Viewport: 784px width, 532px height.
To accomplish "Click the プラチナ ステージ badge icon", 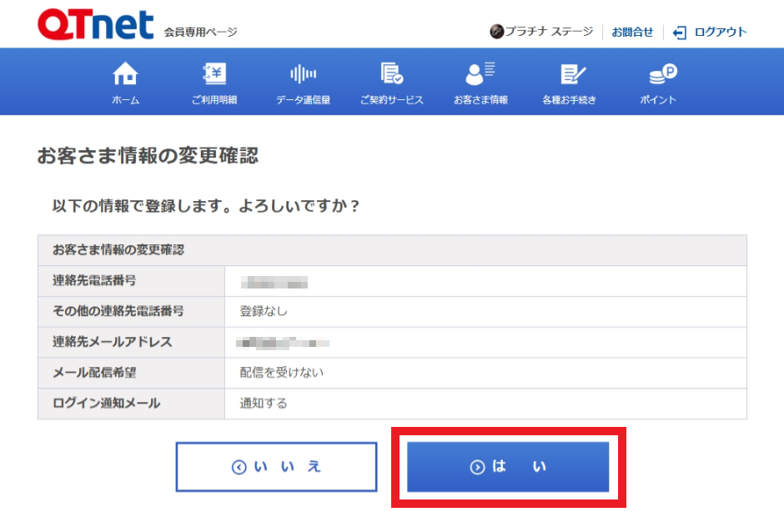I will tap(496, 32).
